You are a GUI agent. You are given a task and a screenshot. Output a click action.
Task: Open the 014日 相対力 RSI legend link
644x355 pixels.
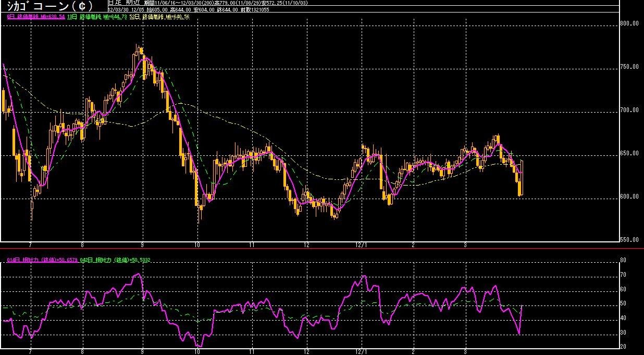[x=43, y=260]
